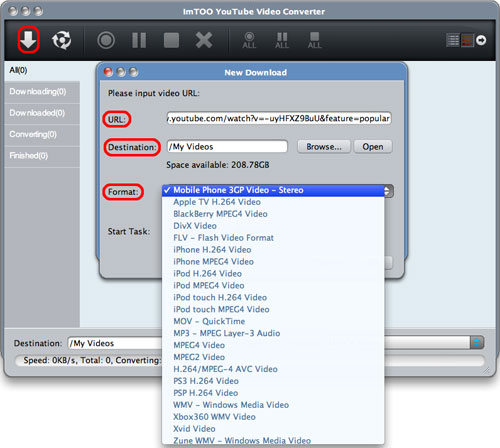Open main window Destination dropdown arrow
Viewport: 500px width, 448px height.
477,343
